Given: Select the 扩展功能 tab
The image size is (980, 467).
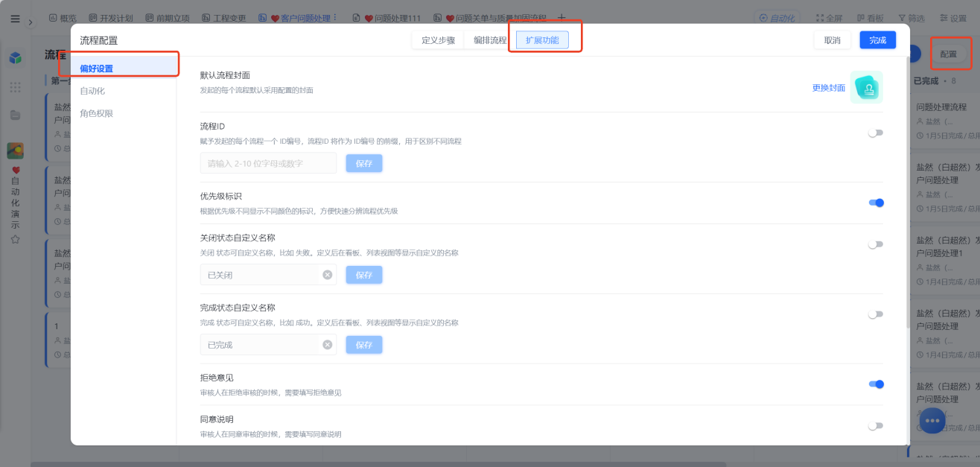Looking at the screenshot, I should coord(542,40).
